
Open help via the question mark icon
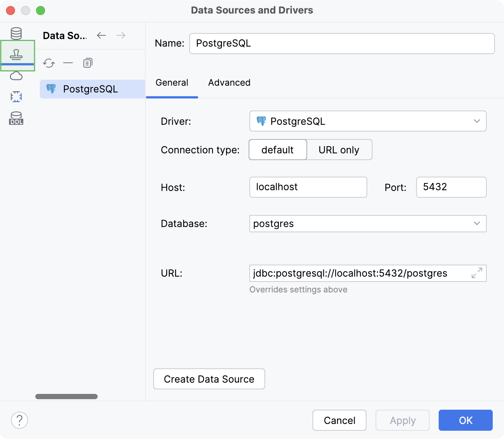(x=20, y=420)
